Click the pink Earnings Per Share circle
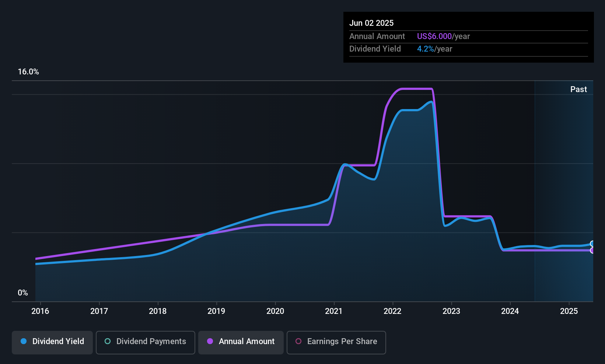 point(298,341)
